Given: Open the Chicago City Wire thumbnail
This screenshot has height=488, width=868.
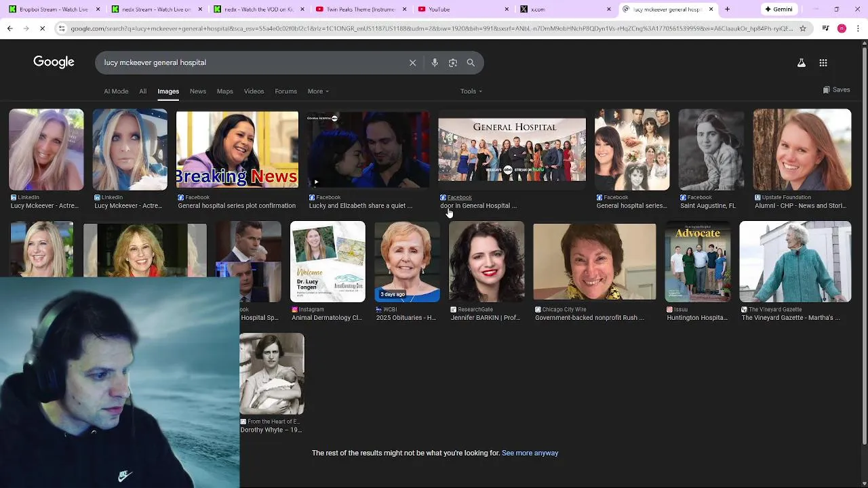Looking at the screenshot, I should coord(595,262).
